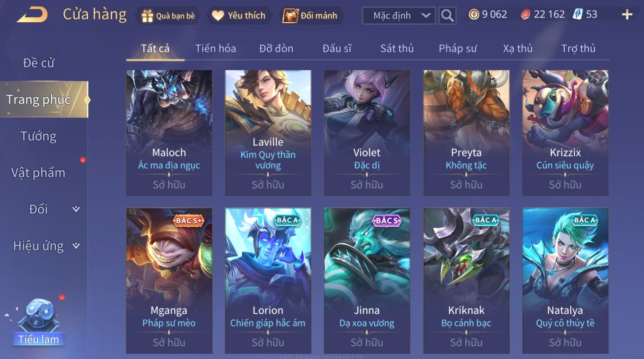Expand the Hiệu ứng sidebar chevron
Image resolution: width=644 pixels, height=359 pixels.
pyautogui.click(x=76, y=246)
